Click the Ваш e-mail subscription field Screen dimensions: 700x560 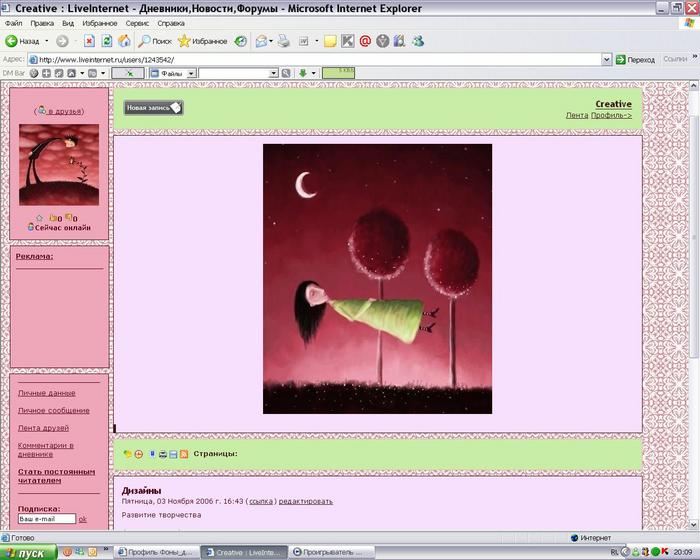(x=46, y=519)
